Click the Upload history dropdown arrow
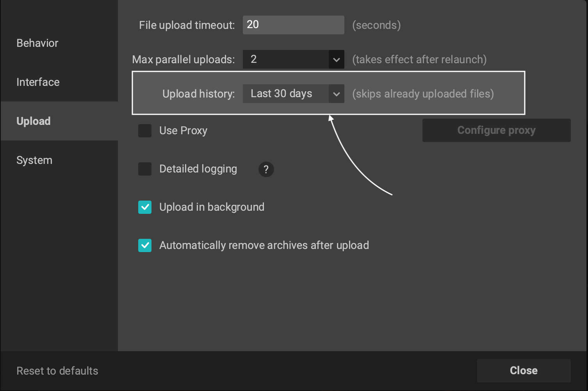Screen dimensions: 588x391 coord(336,94)
